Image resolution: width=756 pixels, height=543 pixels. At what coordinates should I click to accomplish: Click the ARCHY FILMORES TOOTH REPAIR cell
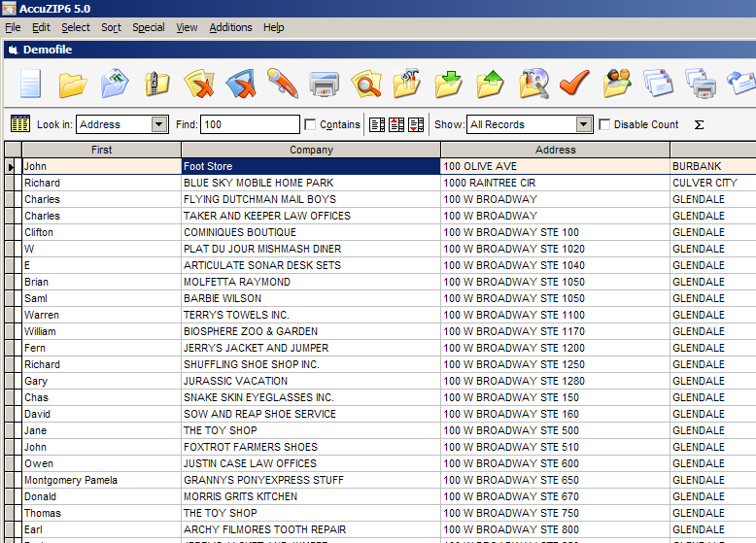pyautogui.click(x=311, y=529)
